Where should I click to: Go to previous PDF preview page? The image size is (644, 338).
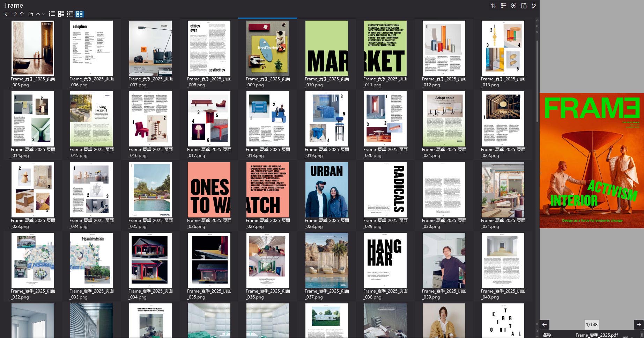pyautogui.click(x=544, y=324)
